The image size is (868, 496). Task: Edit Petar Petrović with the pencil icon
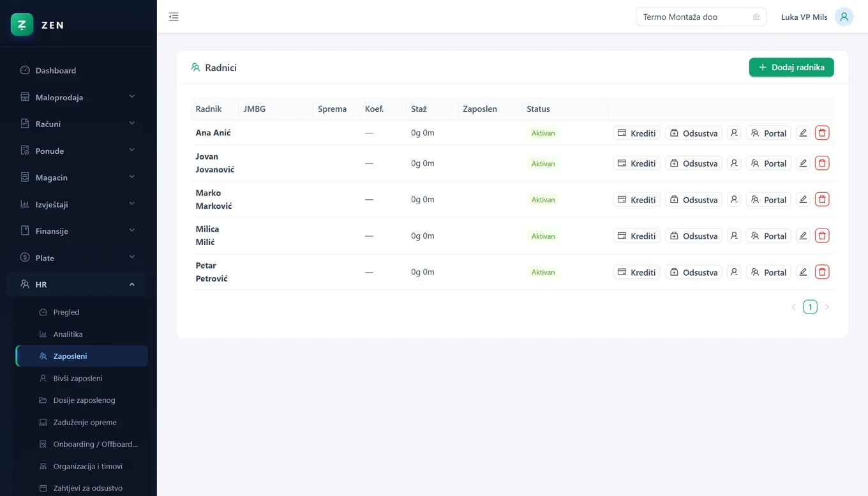[x=803, y=272]
